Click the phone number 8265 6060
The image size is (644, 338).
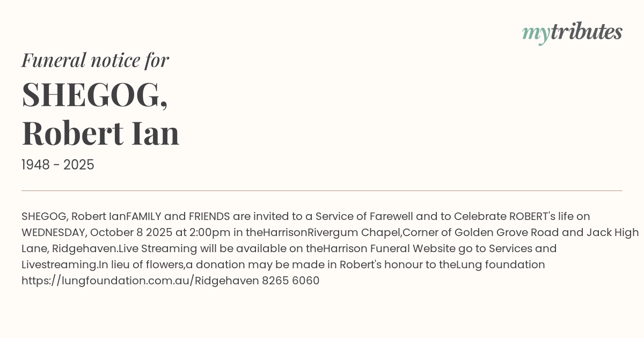(x=290, y=281)
